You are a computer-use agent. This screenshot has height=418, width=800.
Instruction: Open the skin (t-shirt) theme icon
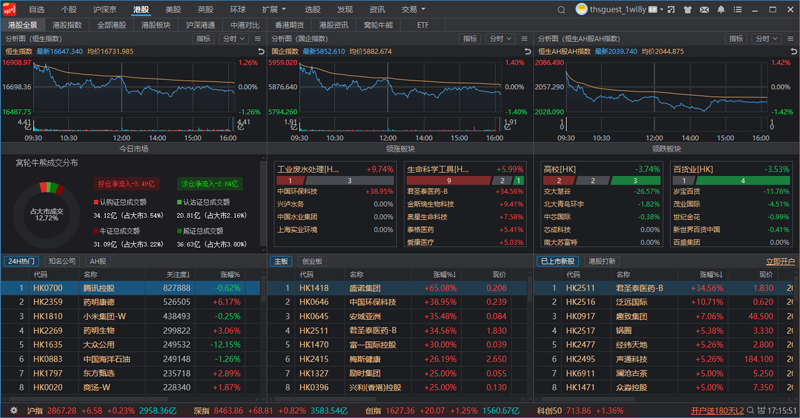(687, 10)
